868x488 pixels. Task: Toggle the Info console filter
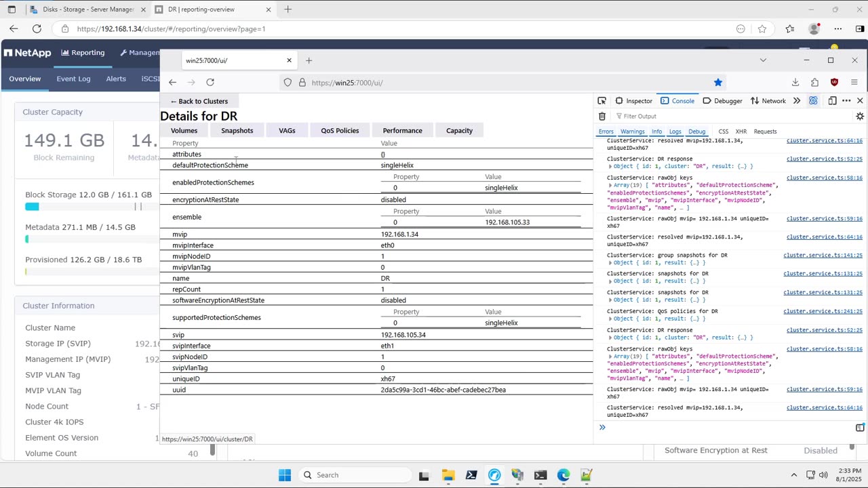656,131
